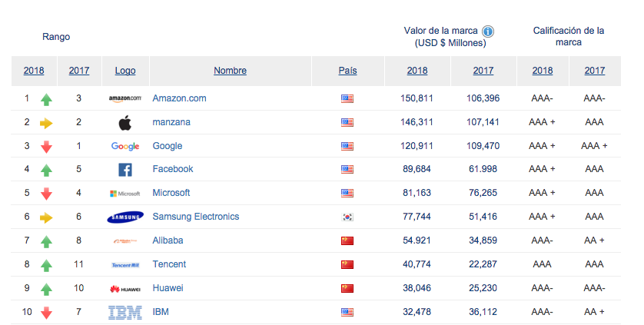Click the green up arrow in Tencent row
This screenshot has height=325, width=644.
[x=46, y=265]
